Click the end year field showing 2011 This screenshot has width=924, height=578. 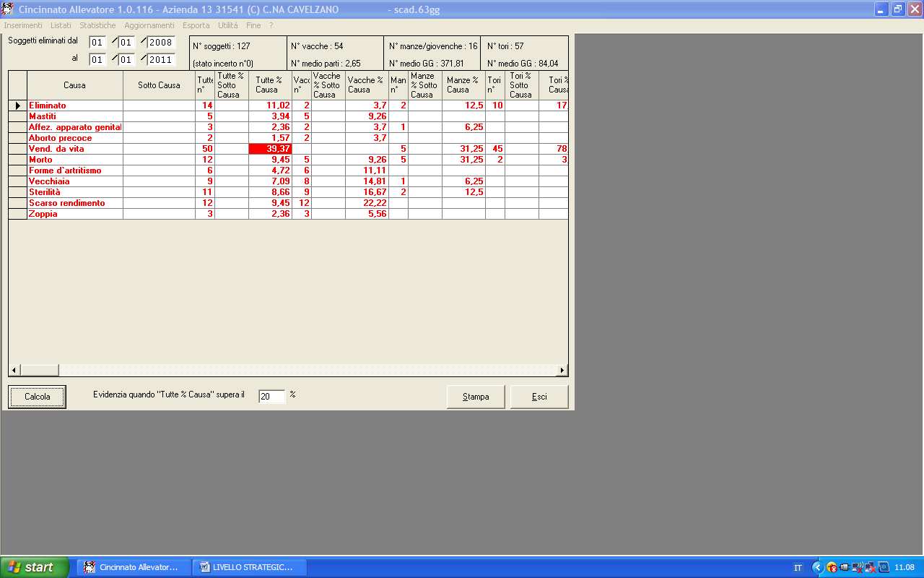point(160,59)
